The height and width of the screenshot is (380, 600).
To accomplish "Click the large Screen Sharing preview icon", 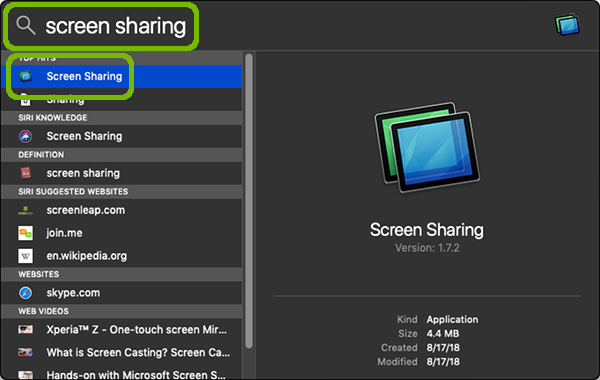I will point(427,147).
